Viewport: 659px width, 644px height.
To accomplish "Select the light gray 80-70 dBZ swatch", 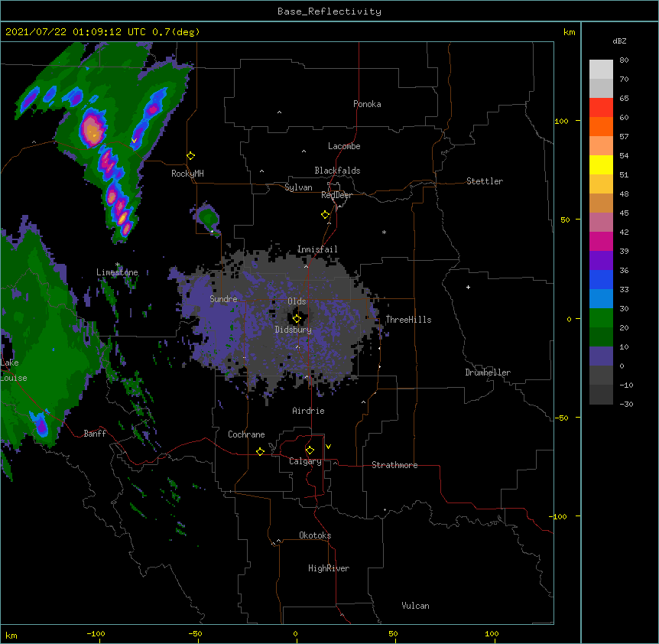I will pos(601,70).
